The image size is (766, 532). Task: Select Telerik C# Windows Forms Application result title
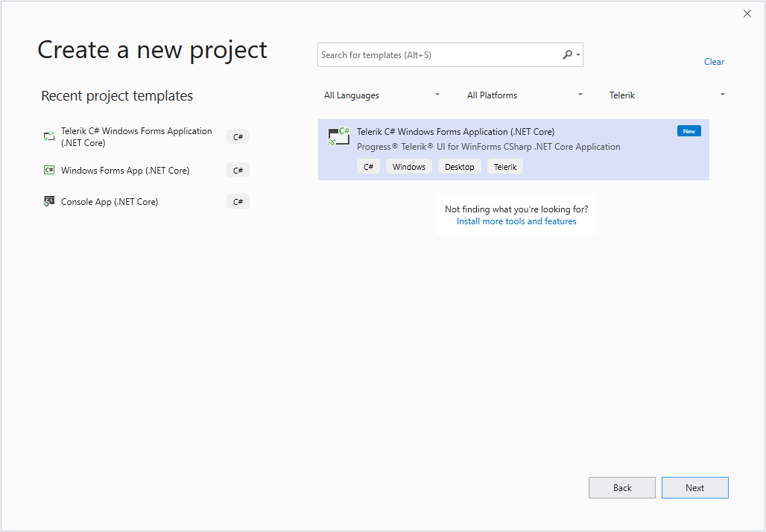456,131
